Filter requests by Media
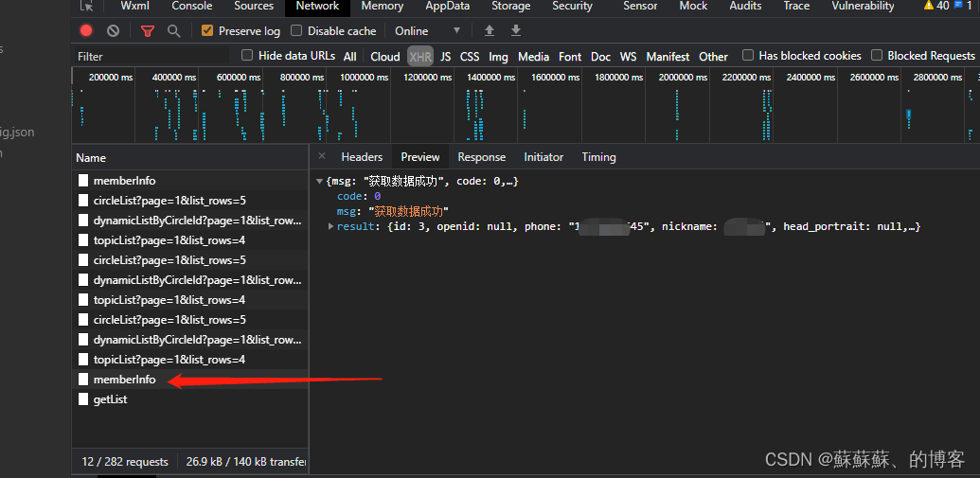 (534, 56)
